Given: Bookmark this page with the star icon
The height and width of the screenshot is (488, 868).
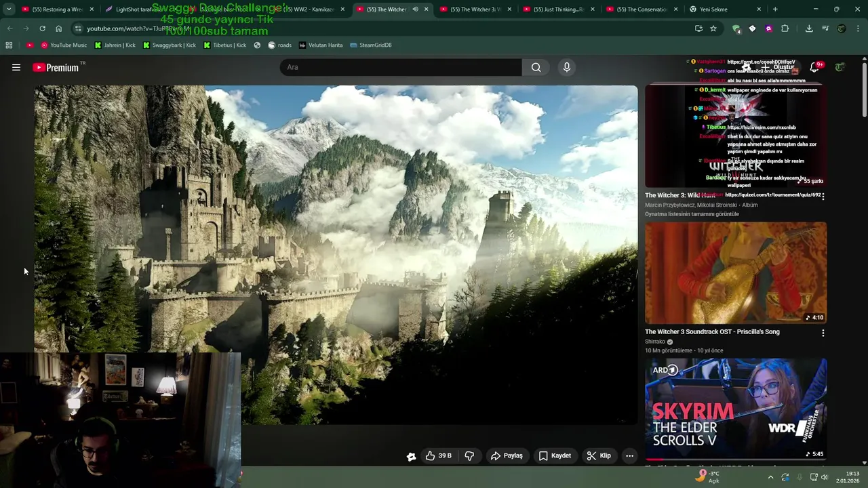Looking at the screenshot, I should click(x=713, y=28).
